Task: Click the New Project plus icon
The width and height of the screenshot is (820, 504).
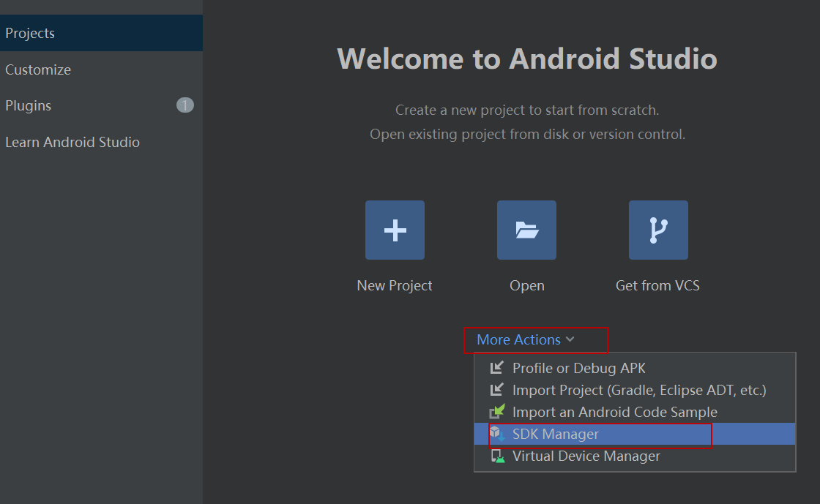Action: [x=395, y=230]
